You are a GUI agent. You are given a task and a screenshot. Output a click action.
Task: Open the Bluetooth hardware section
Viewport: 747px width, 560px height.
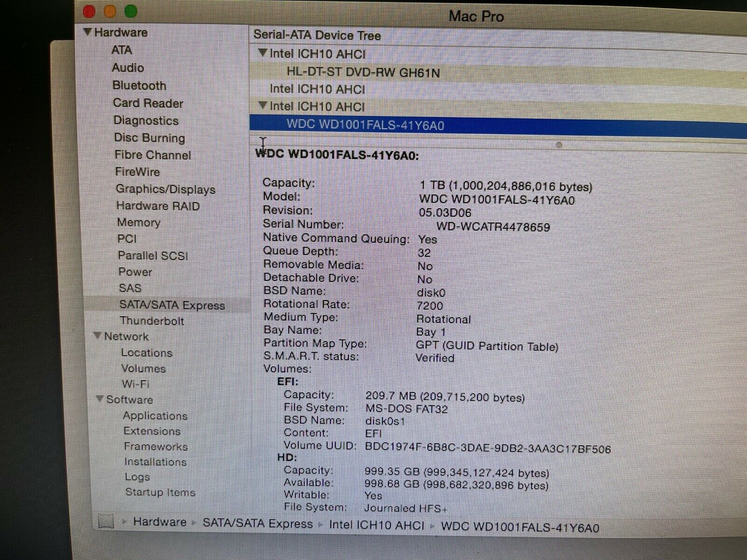[x=139, y=85]
